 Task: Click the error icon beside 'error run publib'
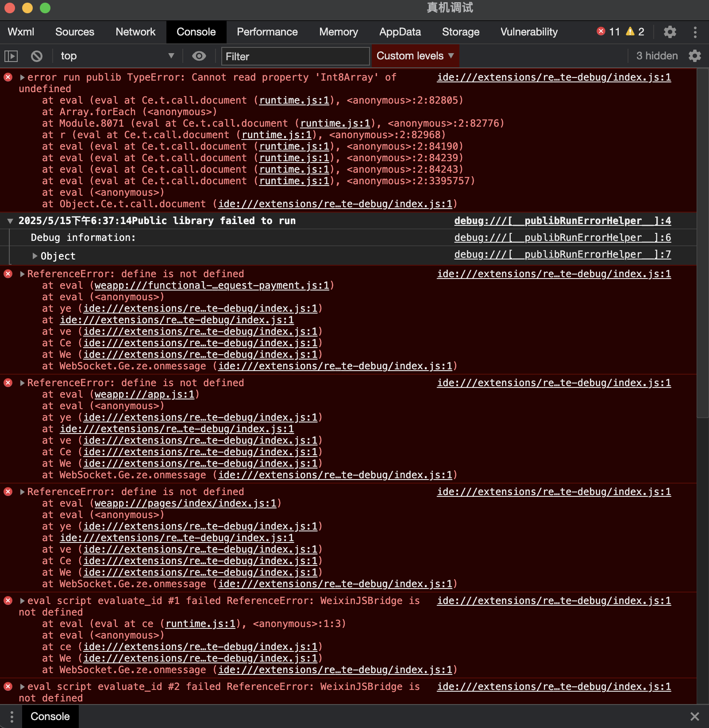point(8,77)
